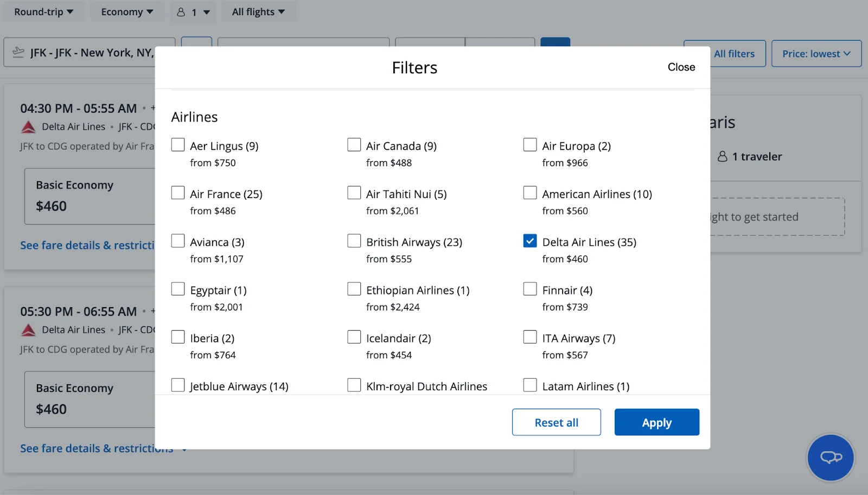Screen dimensions: 868x495
Task: Check the Air Europa airline filter
Action: pos(530,145)
